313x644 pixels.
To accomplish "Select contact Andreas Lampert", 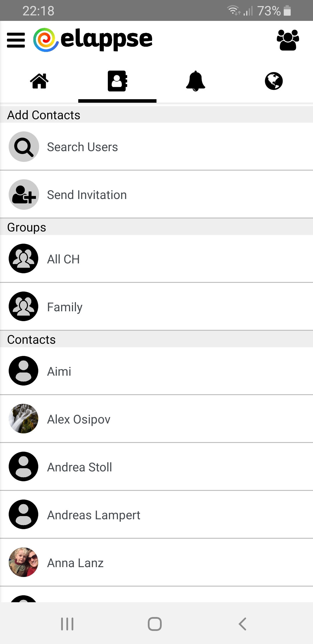I will coord(94,515).
